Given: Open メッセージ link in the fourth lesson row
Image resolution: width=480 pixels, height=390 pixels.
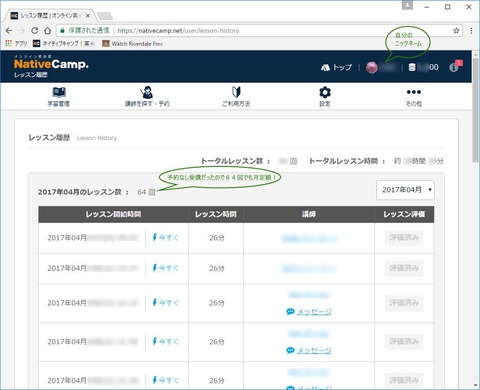Looking at the screenshot, I should [x=309, y=350].
